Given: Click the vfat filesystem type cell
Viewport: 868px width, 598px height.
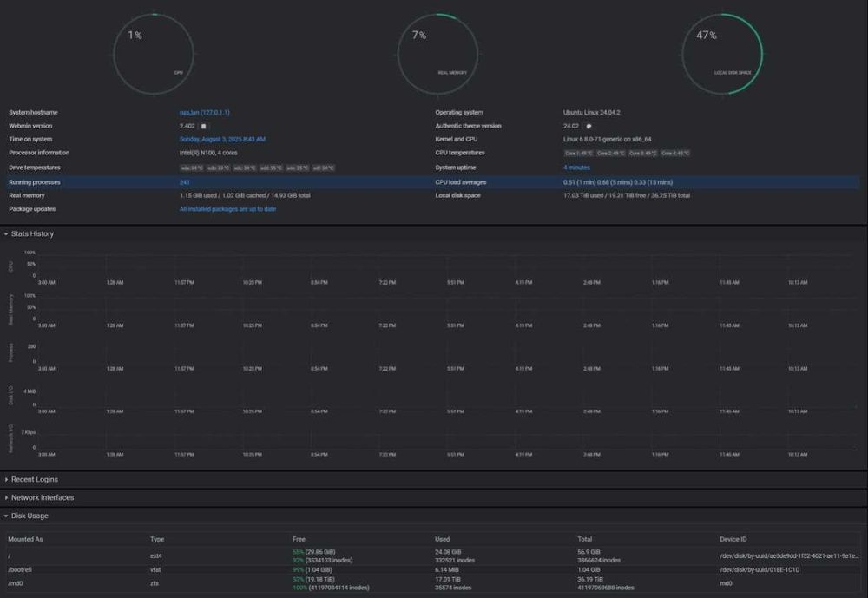Looking at the screenshot, I should [x=155, y=569].
